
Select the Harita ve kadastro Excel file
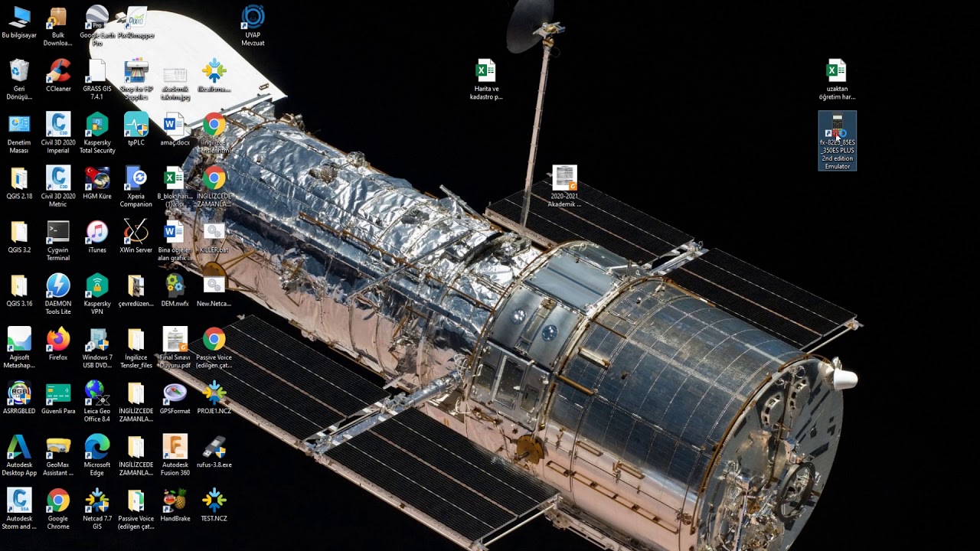click(486, 80)
